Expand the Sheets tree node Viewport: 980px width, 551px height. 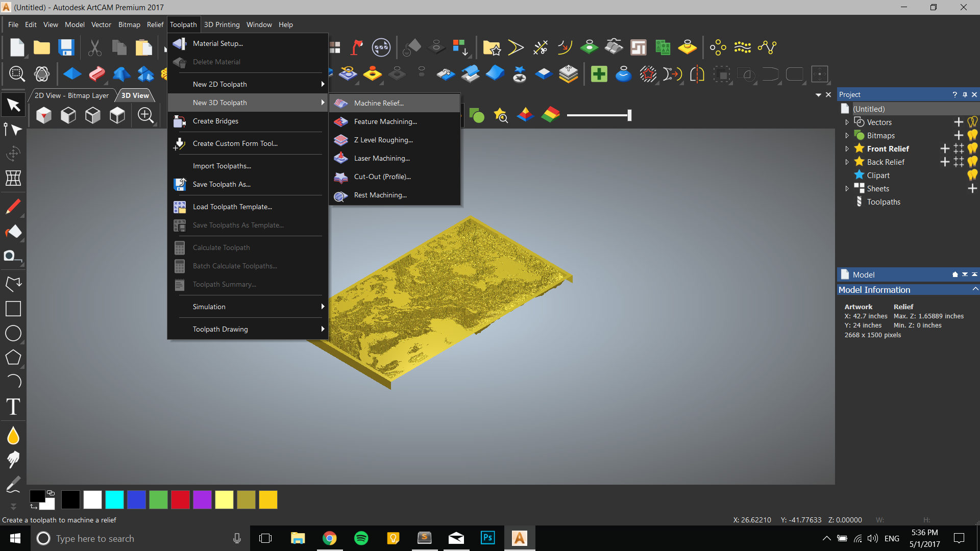point(847,188)
